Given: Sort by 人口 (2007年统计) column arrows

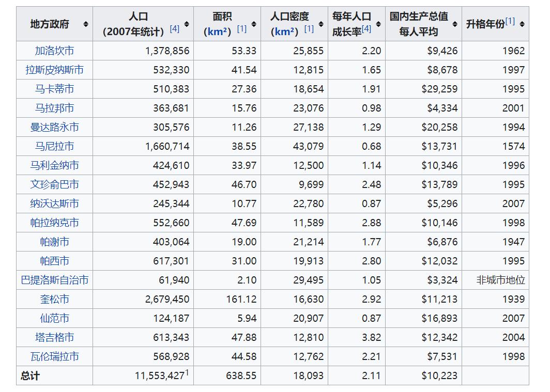Looking at the screenshot, I should point(186,24).
